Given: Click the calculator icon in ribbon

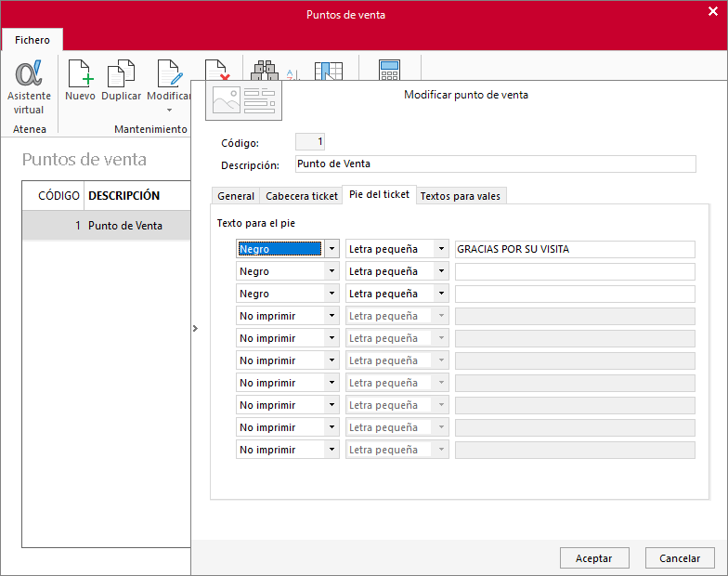Looking at the screenshot, I should coord(389,70).
